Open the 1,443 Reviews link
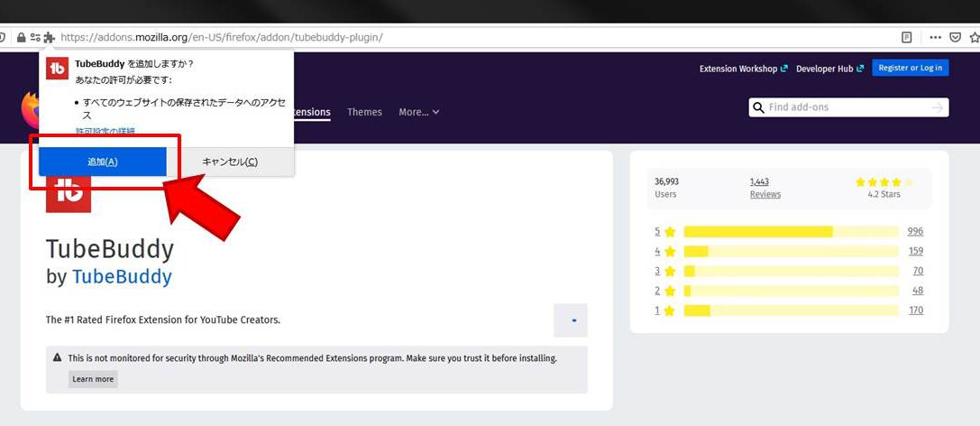 [x=759, y=181]
